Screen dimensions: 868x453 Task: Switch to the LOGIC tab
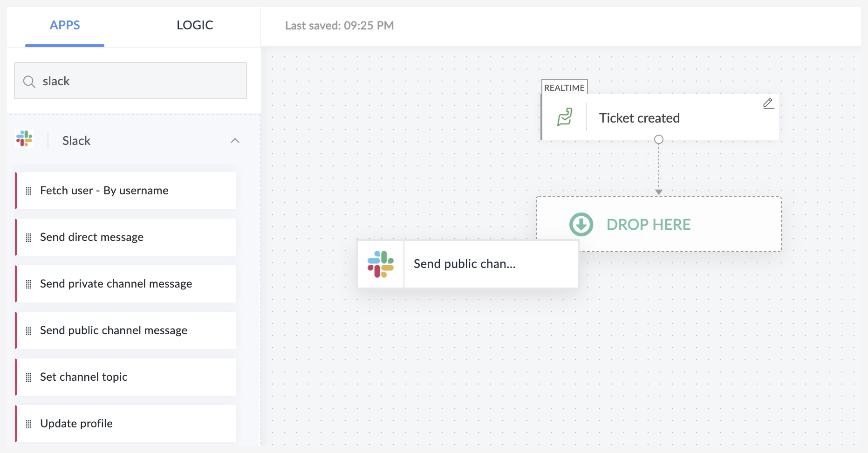point(195,25)
